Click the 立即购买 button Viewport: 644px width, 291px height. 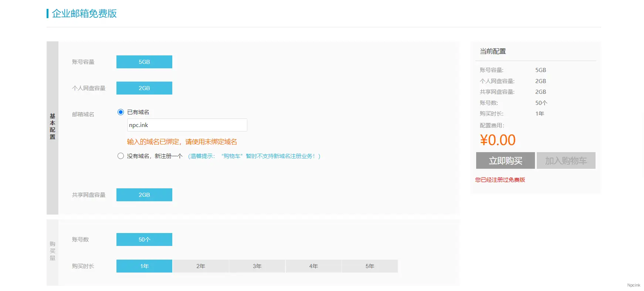[x=505, y=161]
